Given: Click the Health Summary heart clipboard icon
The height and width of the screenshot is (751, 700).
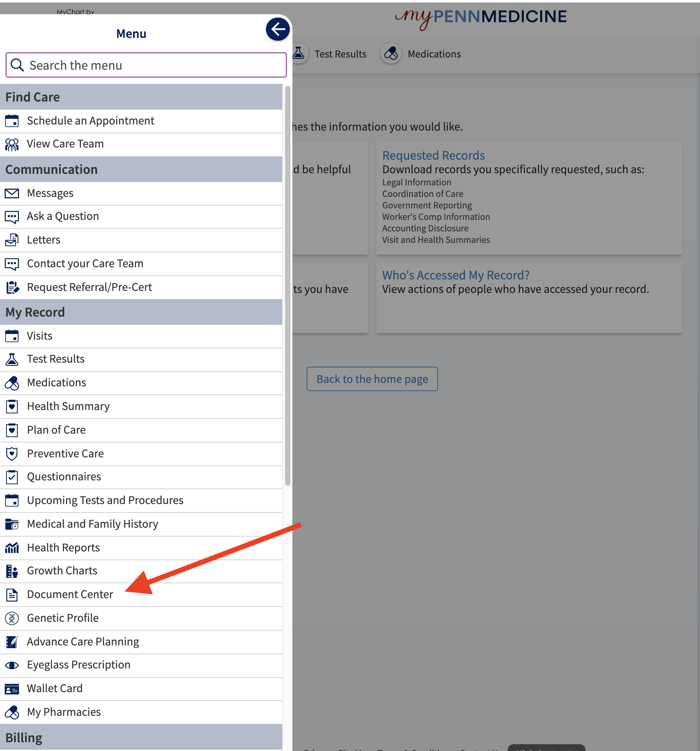Looking at the screenshot, I should point(12,407).
